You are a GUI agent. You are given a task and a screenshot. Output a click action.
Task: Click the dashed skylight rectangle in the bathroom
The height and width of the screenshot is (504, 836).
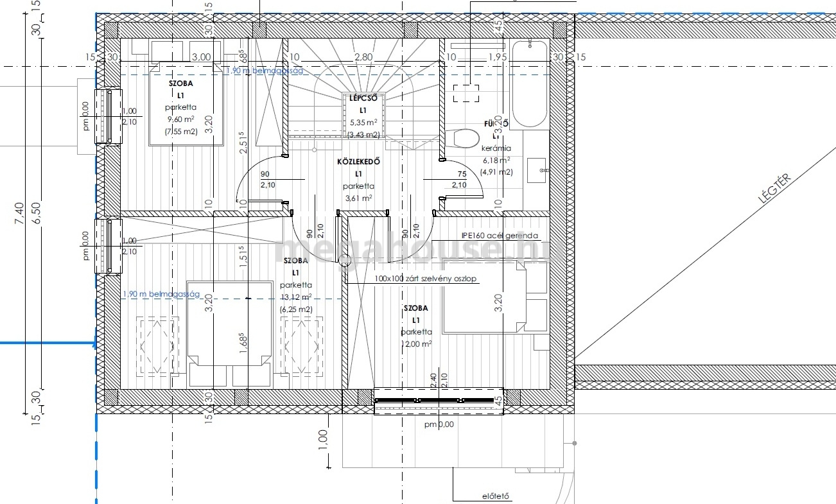pos(466,93)
